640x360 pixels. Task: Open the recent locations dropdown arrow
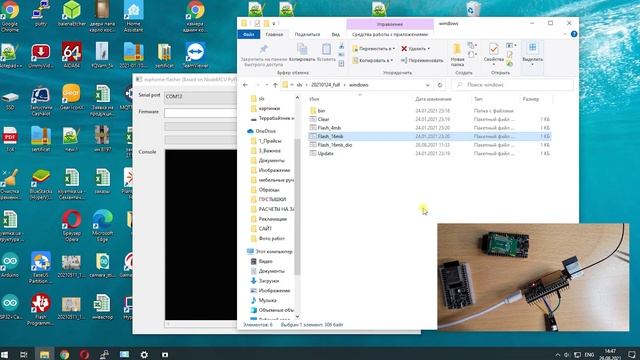coord(266,85)
